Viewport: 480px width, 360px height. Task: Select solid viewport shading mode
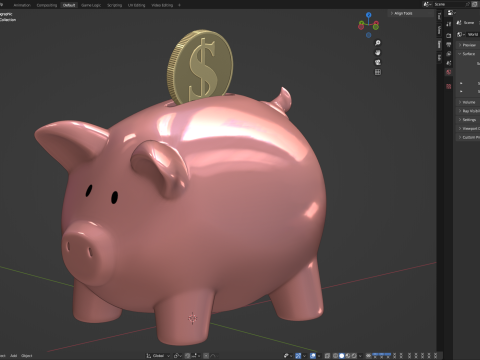point(341,356)
